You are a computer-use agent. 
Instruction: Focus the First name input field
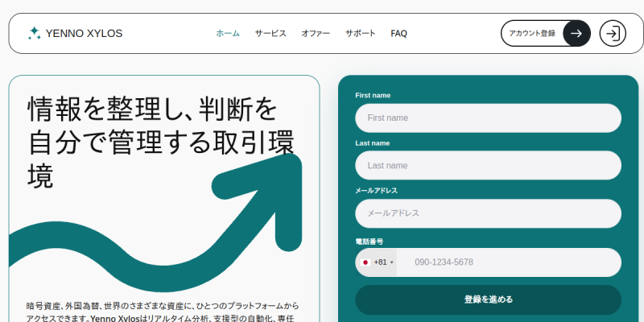pyautogui.click(x=488, y=118)
